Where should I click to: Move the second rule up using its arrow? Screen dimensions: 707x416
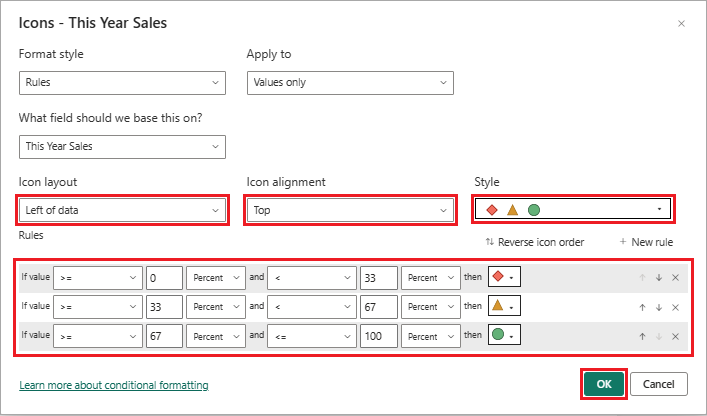tap(643, 305)
